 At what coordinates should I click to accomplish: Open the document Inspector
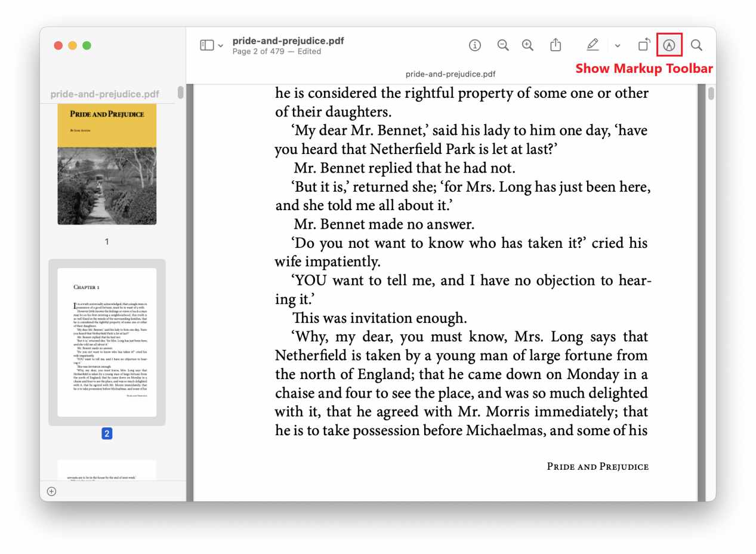(x=475, y=45)
